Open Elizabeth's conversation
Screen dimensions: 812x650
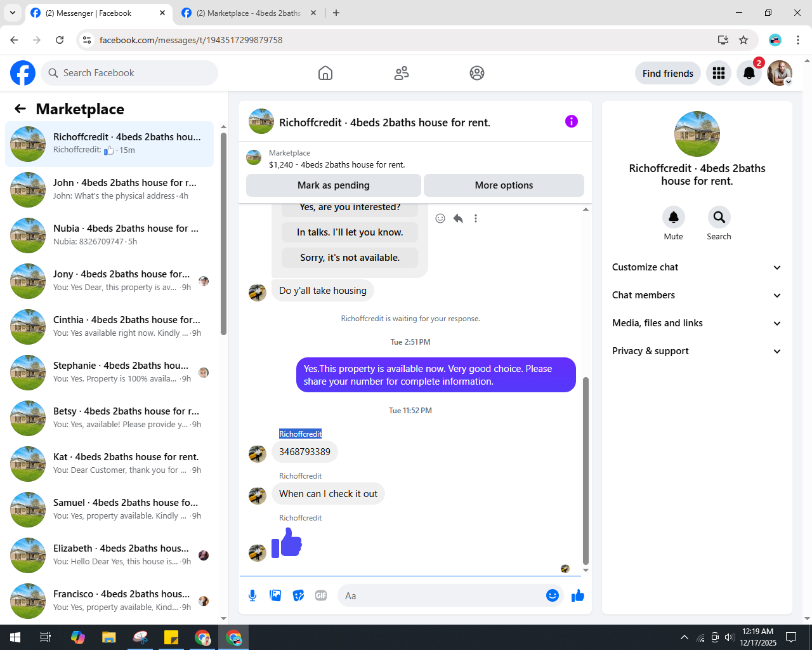pyautogui.click(x=109, y=555)
